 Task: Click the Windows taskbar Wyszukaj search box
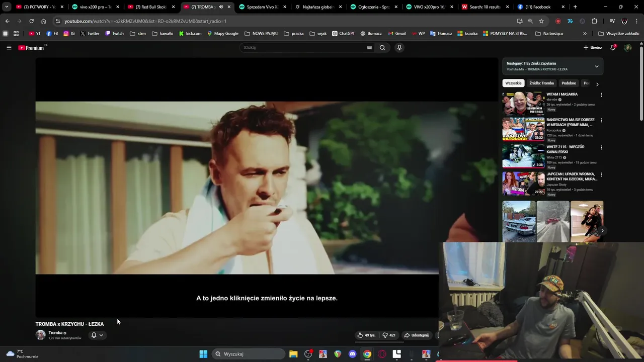tap(249, 354)
